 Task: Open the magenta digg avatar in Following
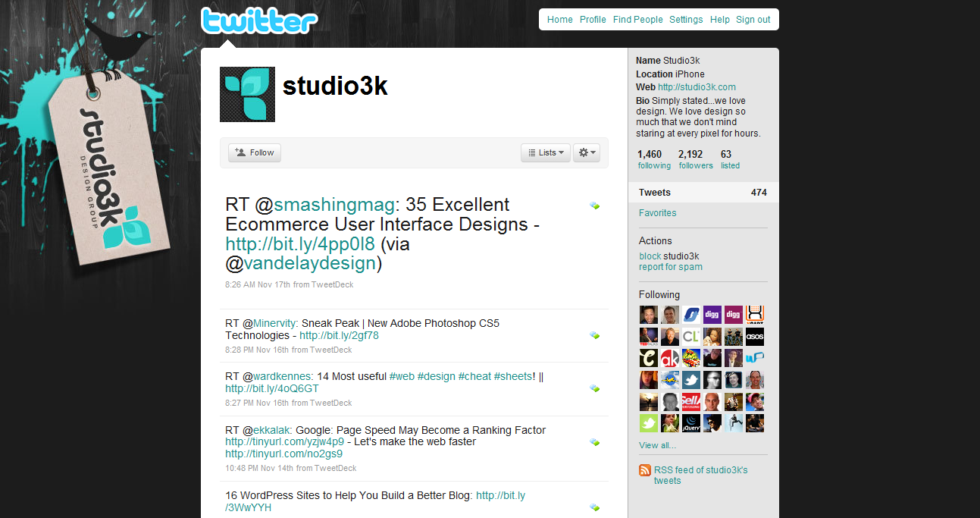tap(734, 315)
